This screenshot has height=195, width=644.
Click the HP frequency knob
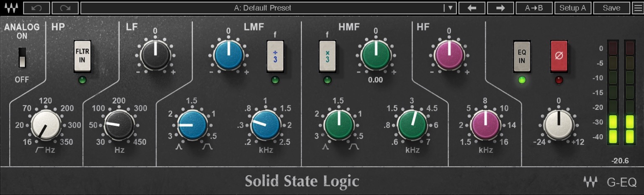[46, 125]
